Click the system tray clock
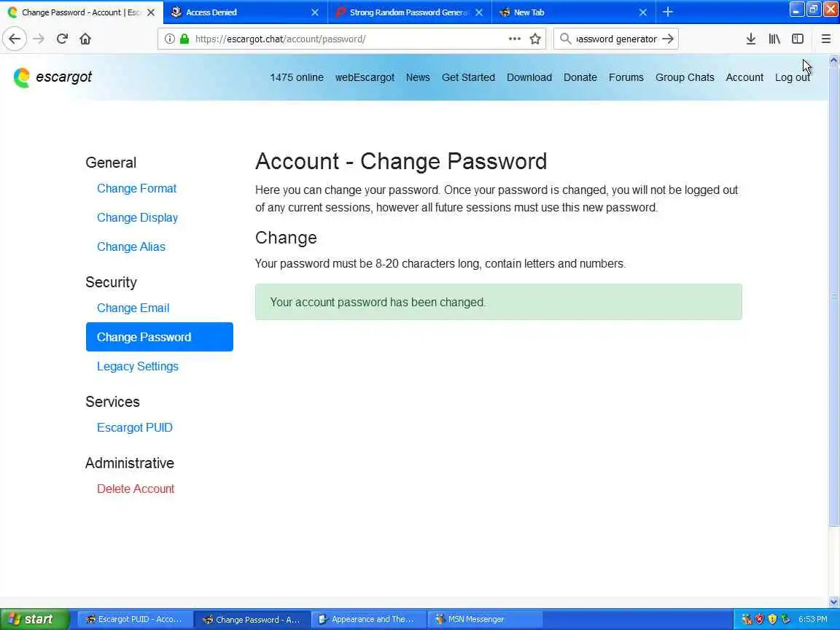Screen dimensions: 840x630 813,619
